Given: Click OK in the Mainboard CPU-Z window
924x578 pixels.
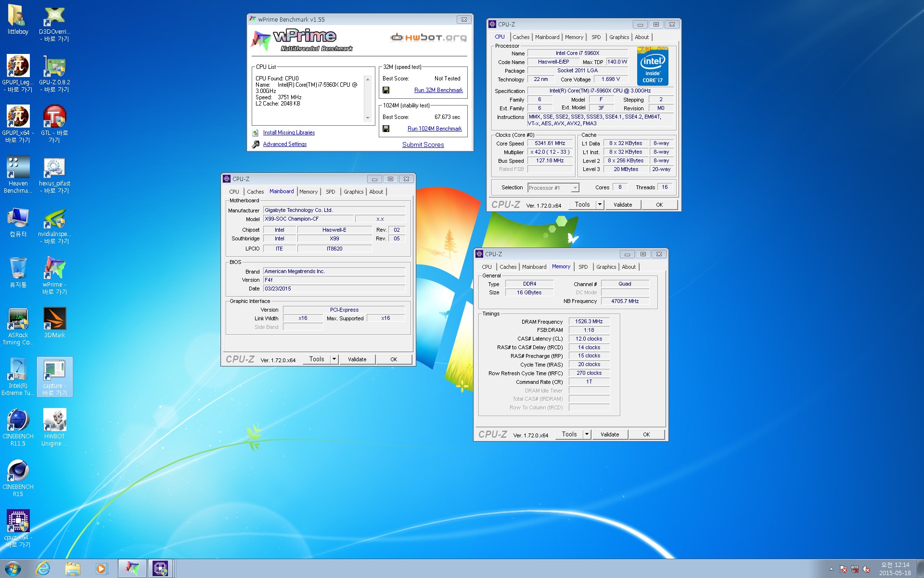Looking at the screenshot, I should 394,359.
